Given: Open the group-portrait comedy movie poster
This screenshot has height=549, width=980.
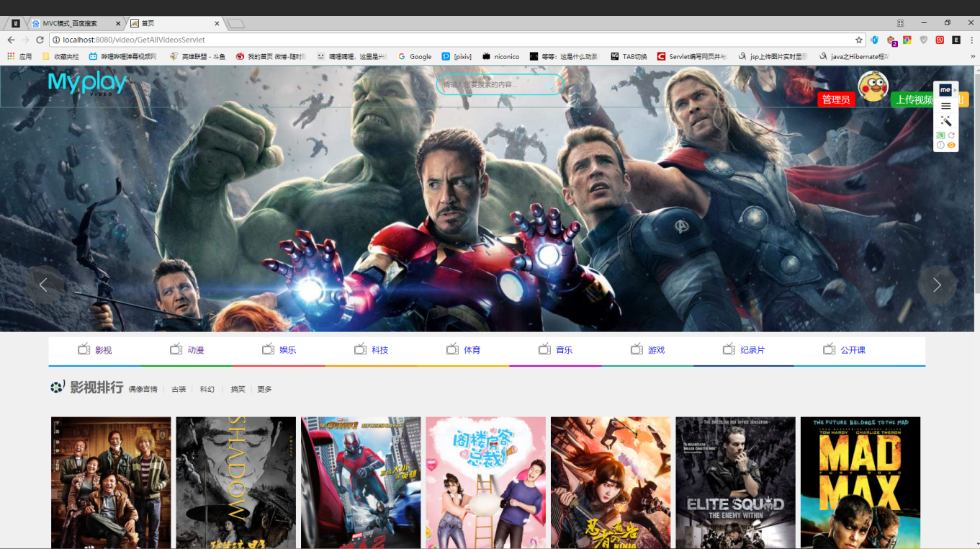Looking at the screenshot, I should point(111,483).
